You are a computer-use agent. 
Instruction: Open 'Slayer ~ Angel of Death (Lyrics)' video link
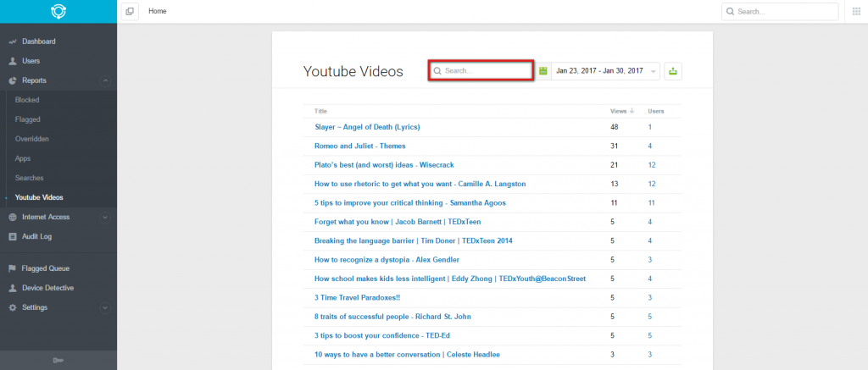pos(367,127)
